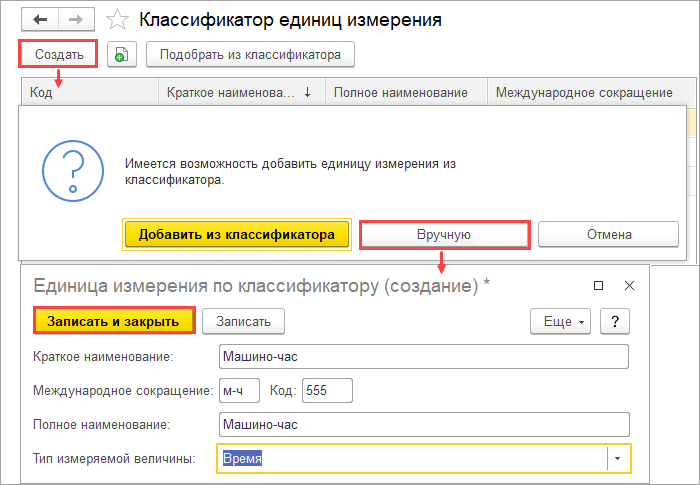Image resolution: width=700 pixels, height=485 pixels.
Task: Expand the Тип измеряемой величины dropdown
Action: point(618,458)
